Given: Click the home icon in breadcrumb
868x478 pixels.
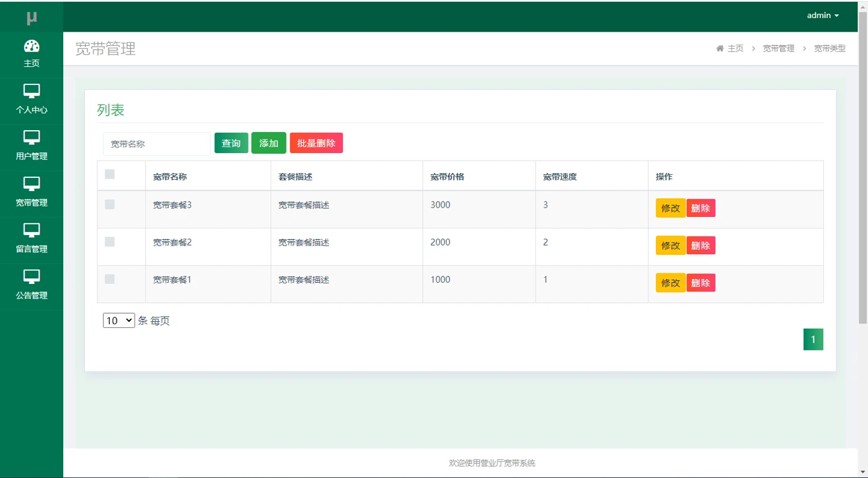Looking at the screenshot, I should coord(720,48).
